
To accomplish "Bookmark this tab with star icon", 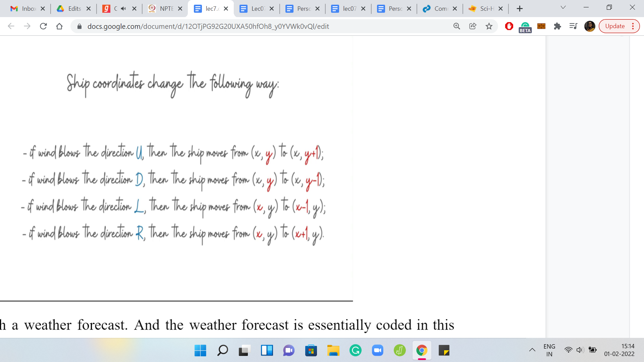I will click(x=489, y=26).
